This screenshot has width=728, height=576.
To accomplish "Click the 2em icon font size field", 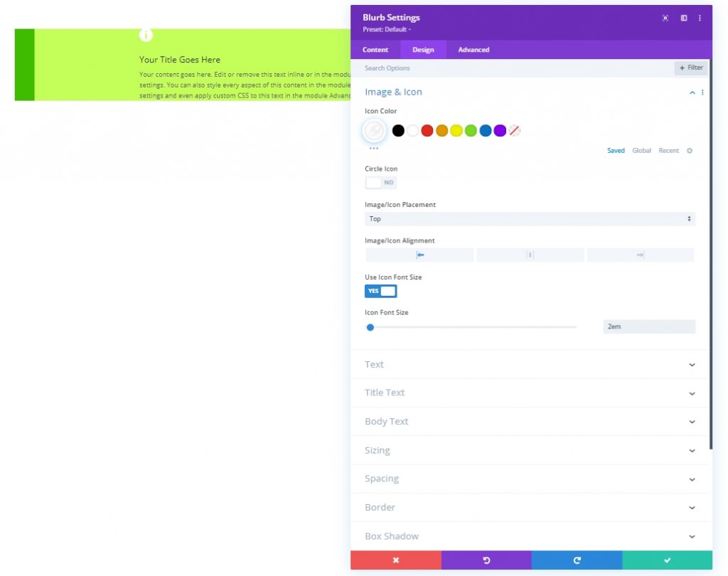I will [x=649, y=326].
